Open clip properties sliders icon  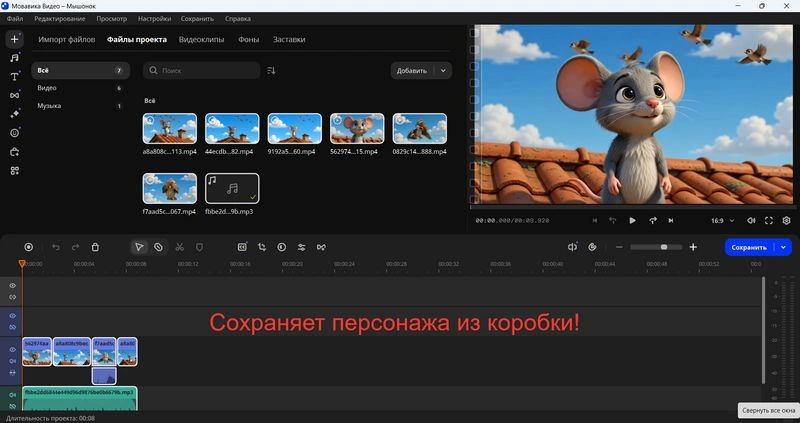(302, 247)
